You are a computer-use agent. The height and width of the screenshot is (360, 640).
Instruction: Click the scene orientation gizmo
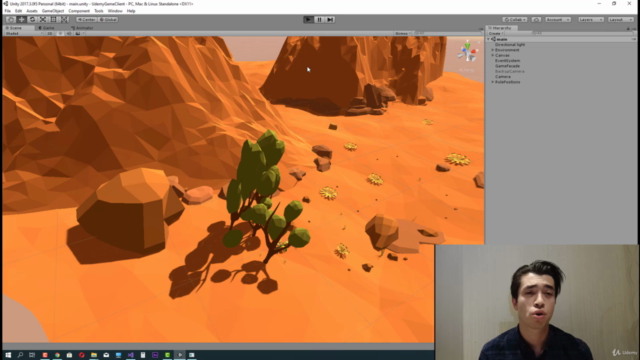pyautogui.click(x=467, y=51)
